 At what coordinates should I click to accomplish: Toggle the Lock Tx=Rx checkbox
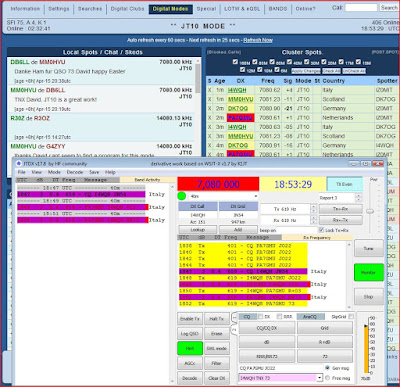coord(321,230)
